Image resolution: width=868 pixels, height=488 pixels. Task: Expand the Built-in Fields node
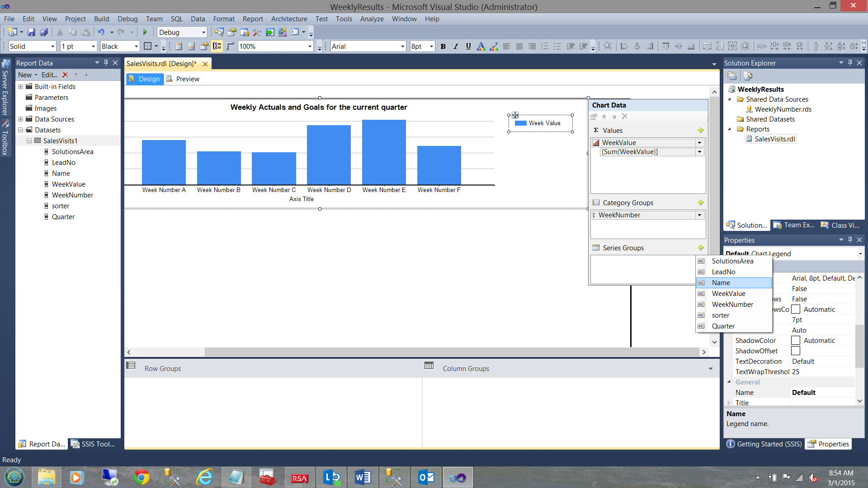point(20,86)
